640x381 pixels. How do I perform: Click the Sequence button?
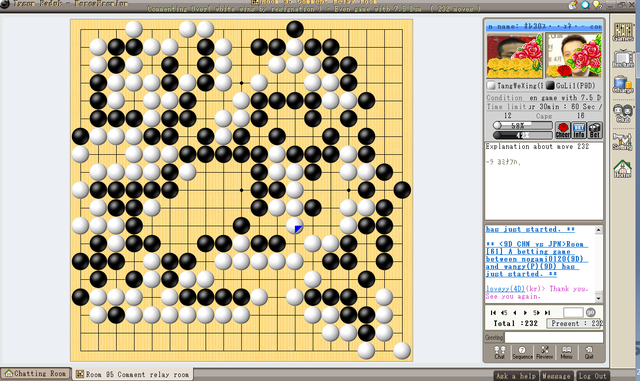(522, 353)
